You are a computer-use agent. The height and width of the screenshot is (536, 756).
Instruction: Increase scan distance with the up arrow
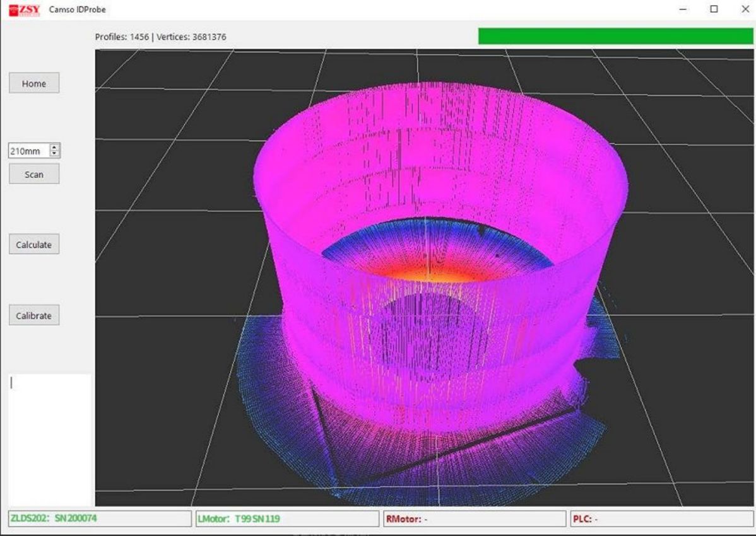click(x=54, y=148)
